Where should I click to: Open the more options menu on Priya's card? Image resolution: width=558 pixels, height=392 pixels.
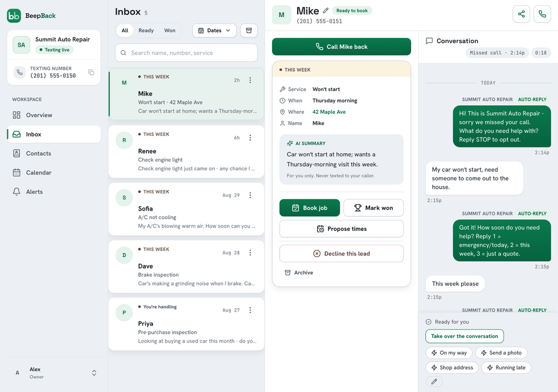(250, 310)
